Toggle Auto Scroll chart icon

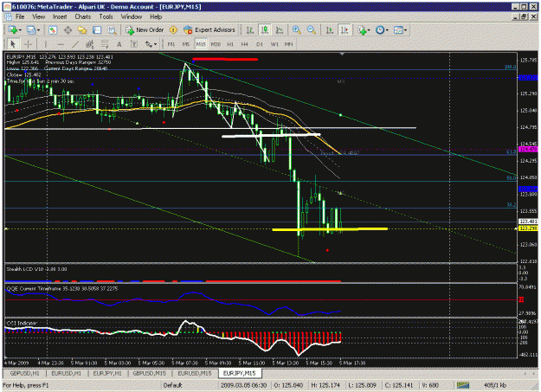[330, 30]
